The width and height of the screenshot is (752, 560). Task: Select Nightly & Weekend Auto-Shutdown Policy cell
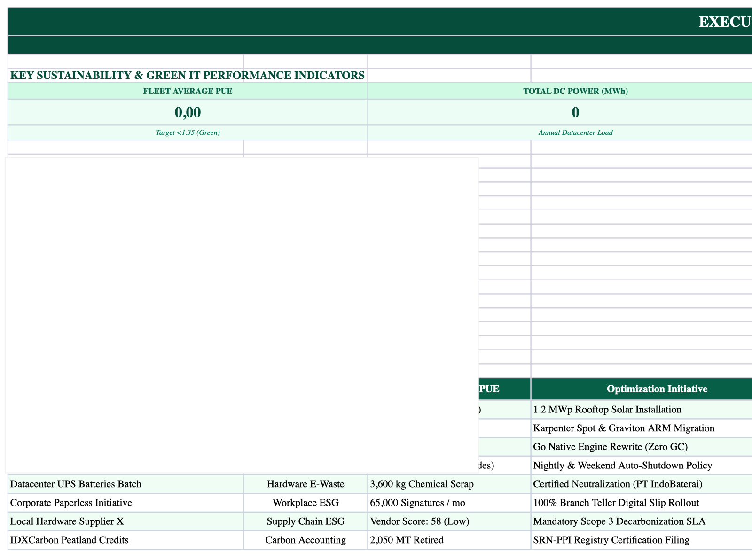point(642,466)
